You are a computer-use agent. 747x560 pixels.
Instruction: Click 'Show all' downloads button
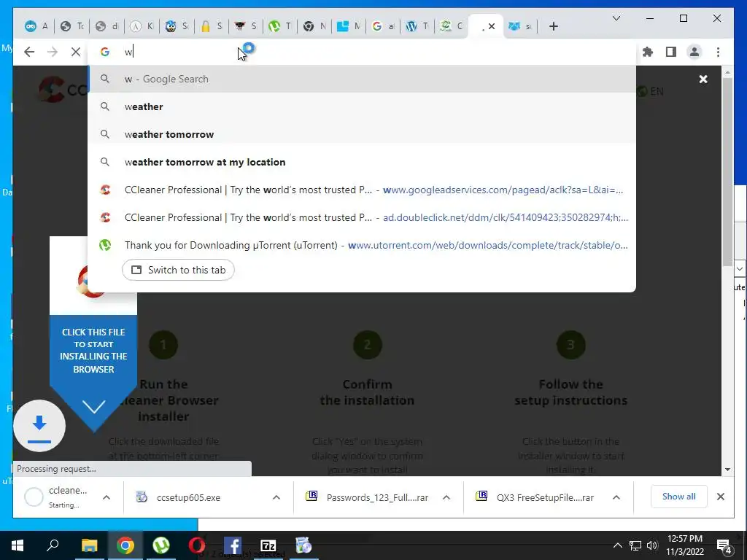(678, 496)
